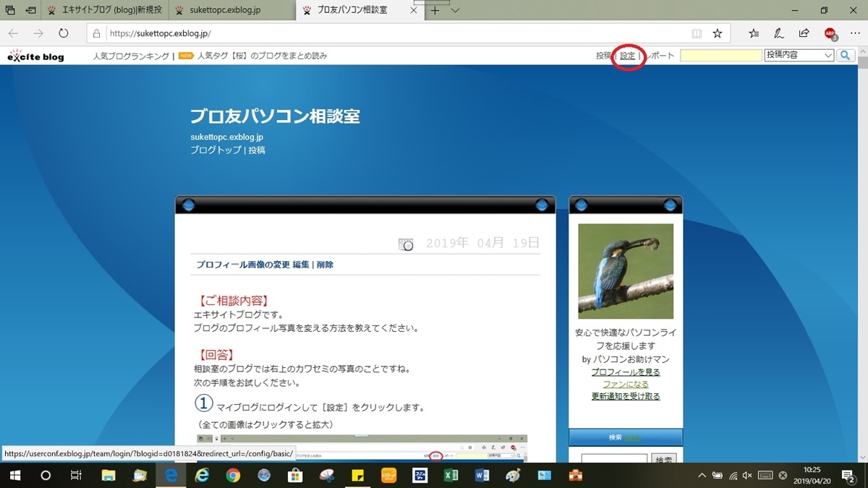Click 削除 to delete the post
The height and width of the screenshot is (488, 868).
[325, 265]
